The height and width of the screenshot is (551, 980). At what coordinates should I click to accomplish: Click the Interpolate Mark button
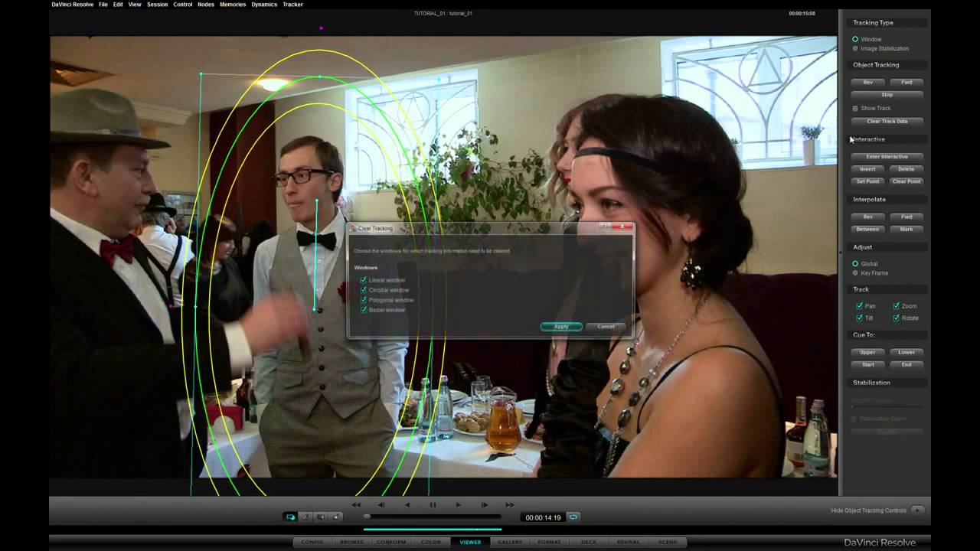(x=906, y=229)
